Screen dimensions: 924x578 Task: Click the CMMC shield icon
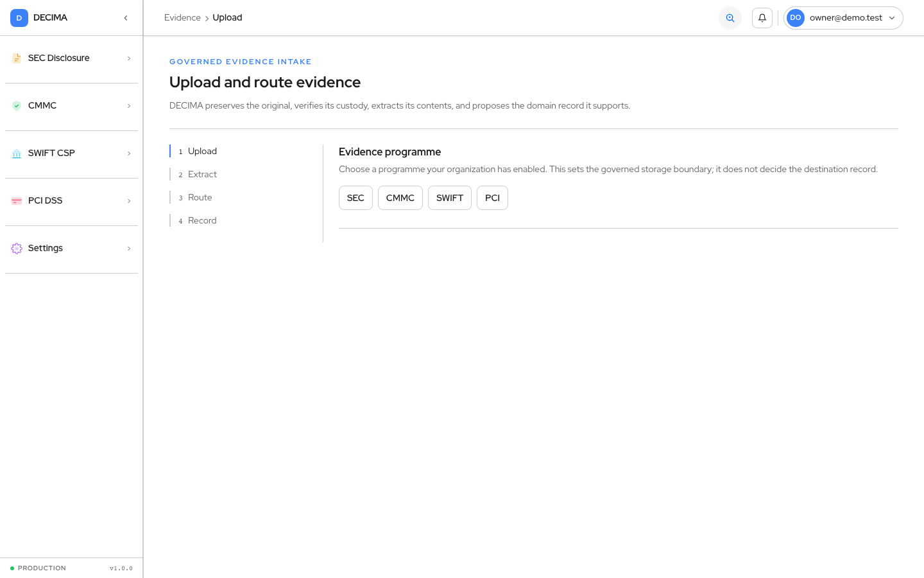pos(17,106)
